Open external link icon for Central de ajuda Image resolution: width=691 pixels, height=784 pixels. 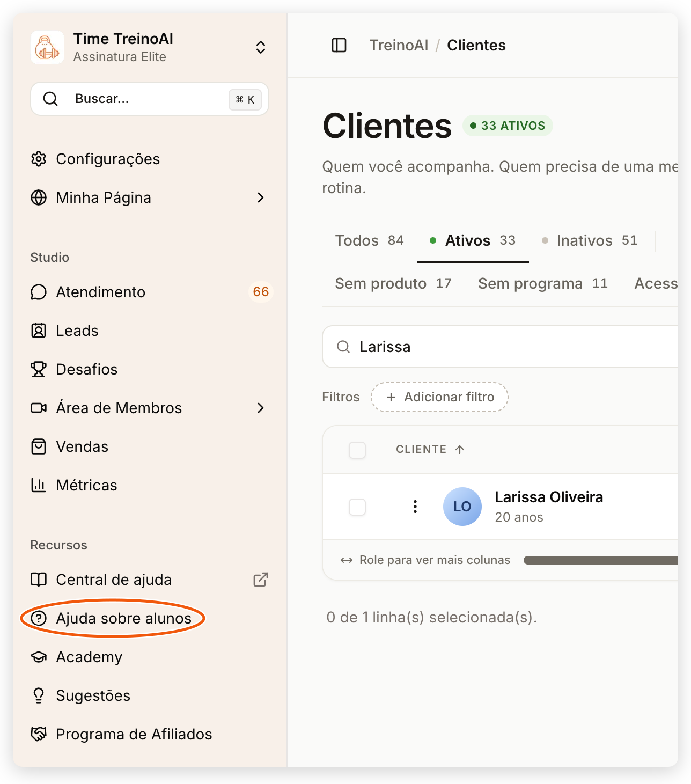click(x=261, y=580)
